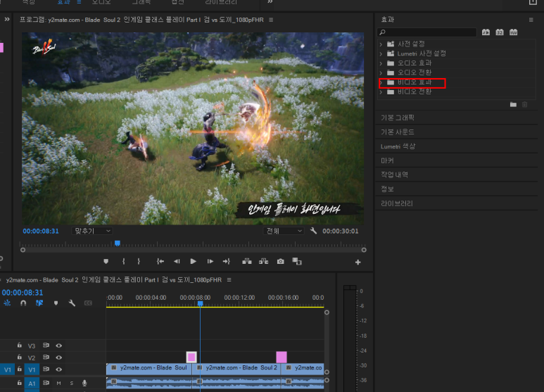Expand the arrow beside 비디오 전환

[381, 92]
